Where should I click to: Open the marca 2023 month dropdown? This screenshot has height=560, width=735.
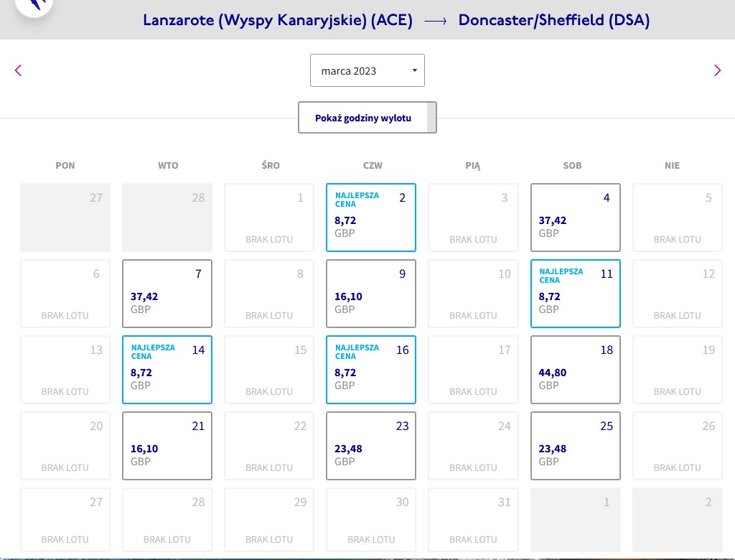pos(367,70)
